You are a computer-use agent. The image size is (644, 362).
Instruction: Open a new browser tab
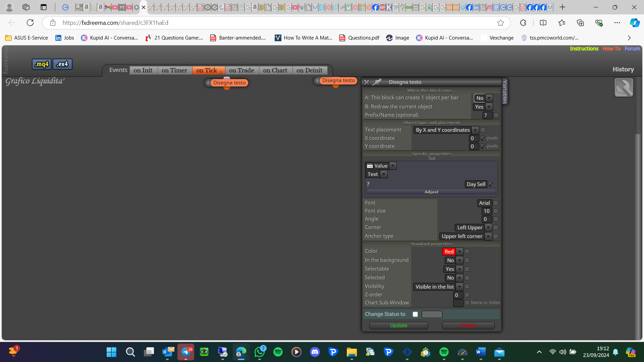coord(562,7)
